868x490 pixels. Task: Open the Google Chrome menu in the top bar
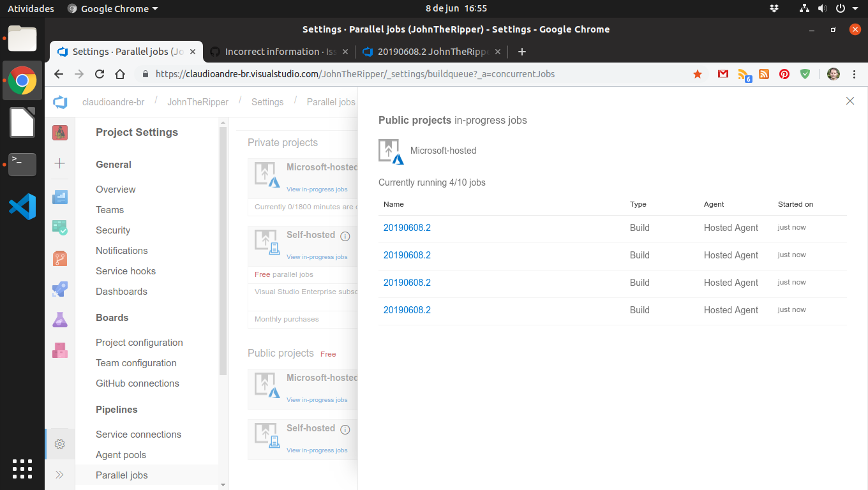(x=112, y=8)
